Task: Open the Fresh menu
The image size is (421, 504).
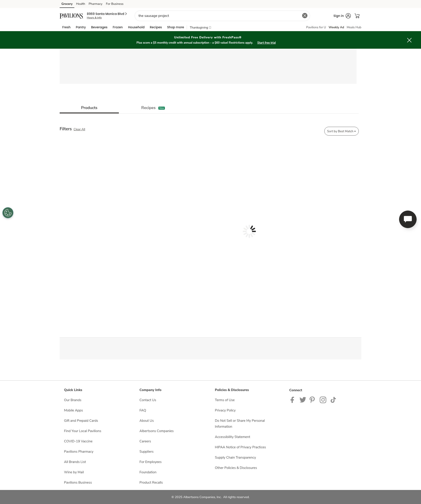Action: (x=66, y=27)
